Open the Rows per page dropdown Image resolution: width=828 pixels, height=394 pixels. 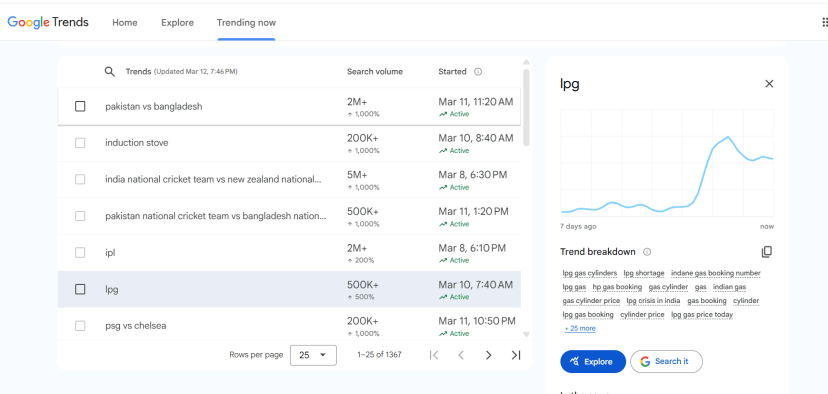(x=313, y=355)
